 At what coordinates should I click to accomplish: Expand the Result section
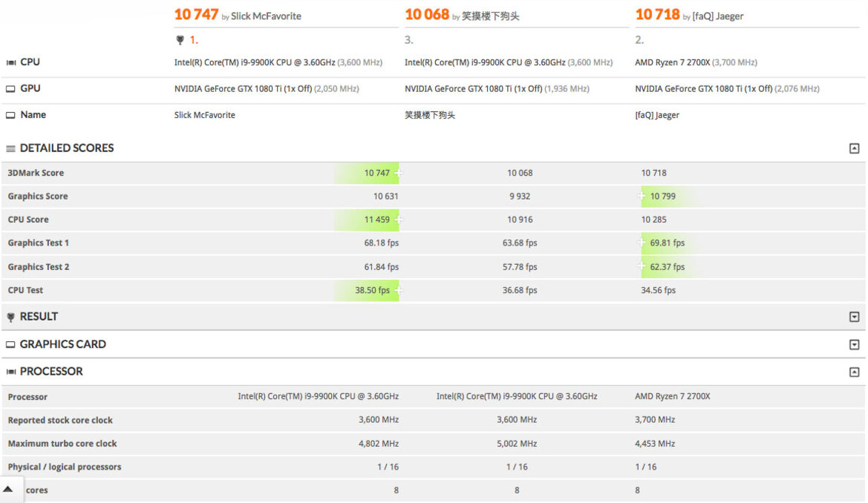tap(854, 317)
